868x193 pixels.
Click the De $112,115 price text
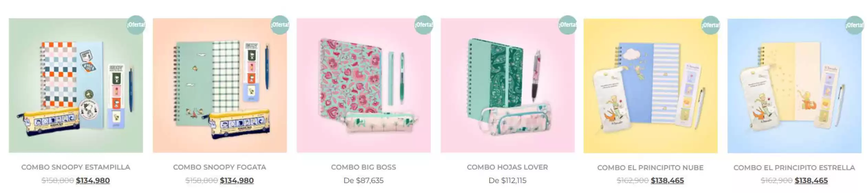pyautogui.click(x=507, y=181)
